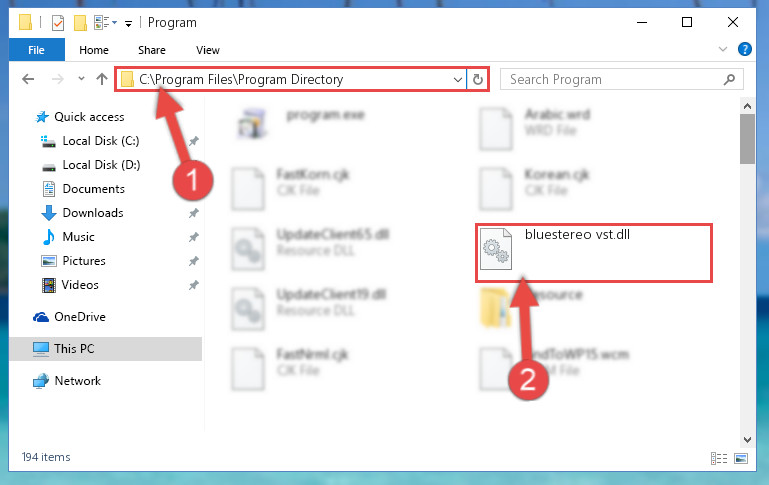This screenshot has width=769, height=485.
Task: Switch to details view layout icon
Action: [718, 458]
